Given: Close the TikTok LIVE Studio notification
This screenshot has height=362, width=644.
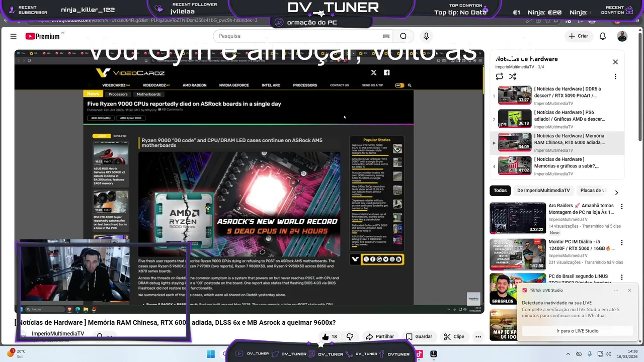Looking at the screenshot, I should 629,290.
